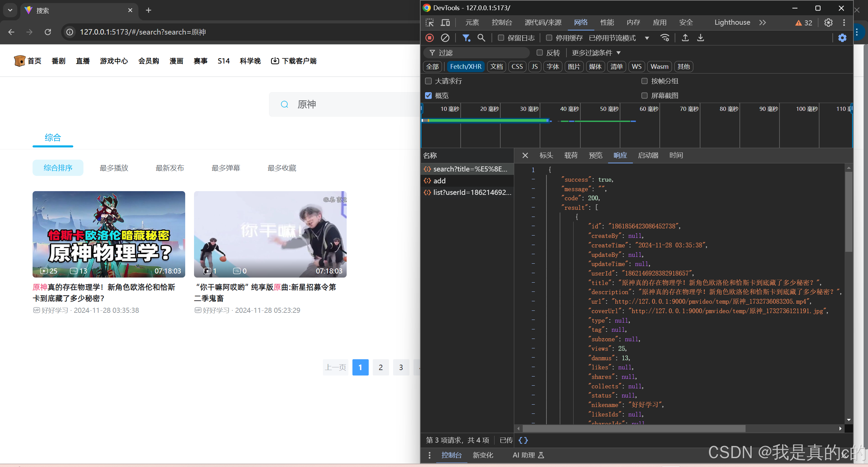Activate the inspect element cursor tool
The height and width of the screenshot is (467, 868).
[429, 22]
